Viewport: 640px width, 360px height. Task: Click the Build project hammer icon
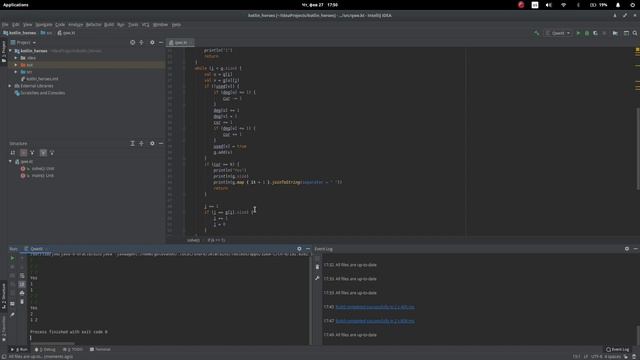[536, 33]
